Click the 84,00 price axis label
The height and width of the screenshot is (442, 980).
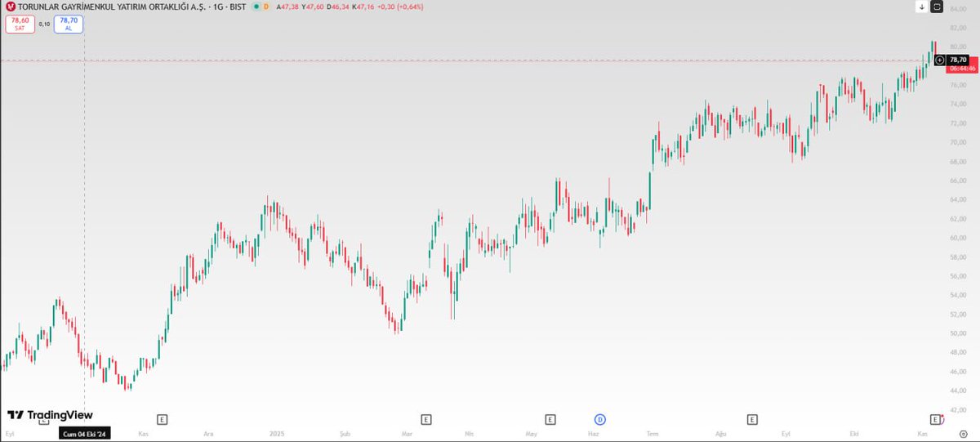point(958,8)
